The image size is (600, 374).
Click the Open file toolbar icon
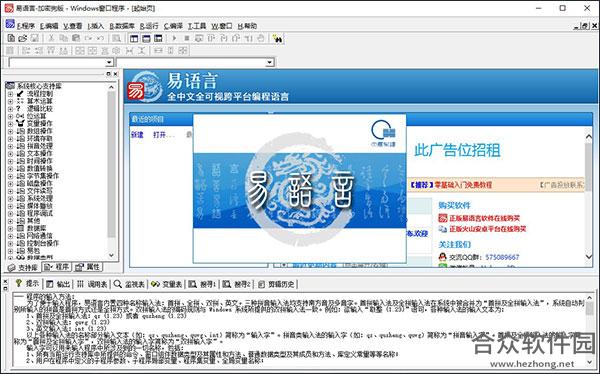click(x=23, y=38)
